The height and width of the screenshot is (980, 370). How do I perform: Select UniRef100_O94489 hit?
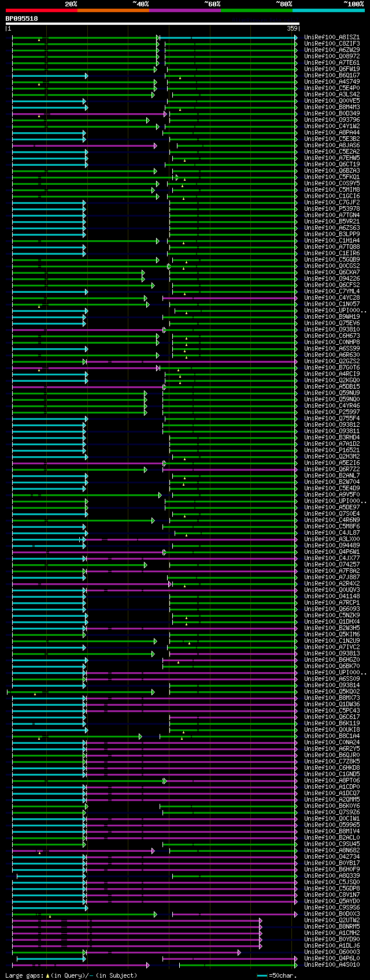(332, 545)
